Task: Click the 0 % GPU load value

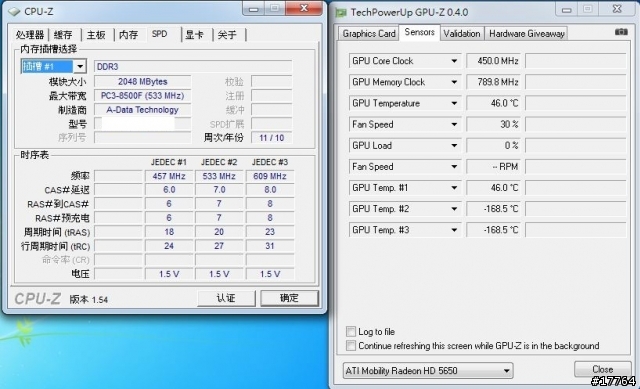Action: pyautogui.click(x=494, y=146)
